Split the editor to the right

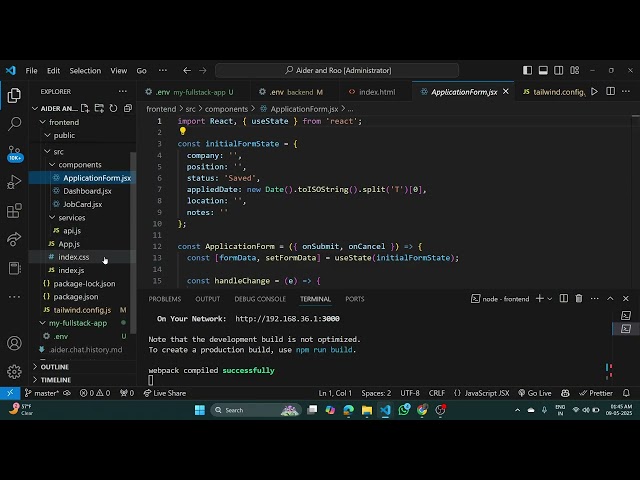point(611,91)
